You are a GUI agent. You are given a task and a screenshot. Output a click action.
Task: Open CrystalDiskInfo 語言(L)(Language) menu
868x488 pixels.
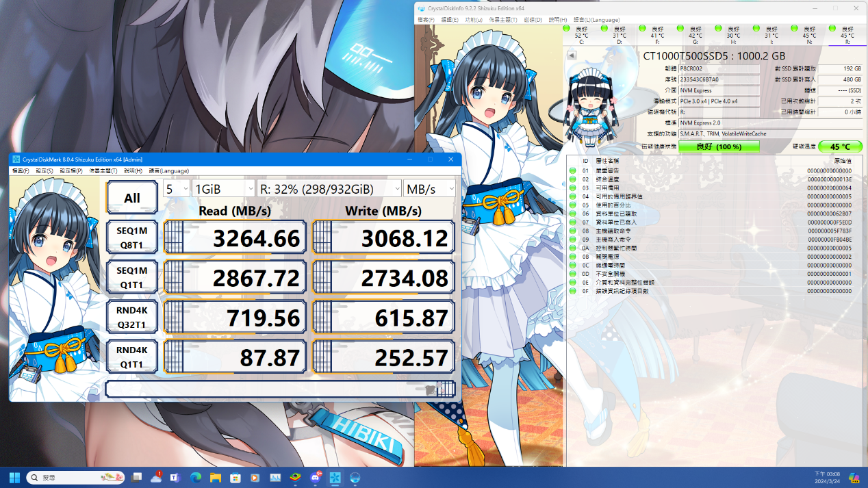(597, 20)
